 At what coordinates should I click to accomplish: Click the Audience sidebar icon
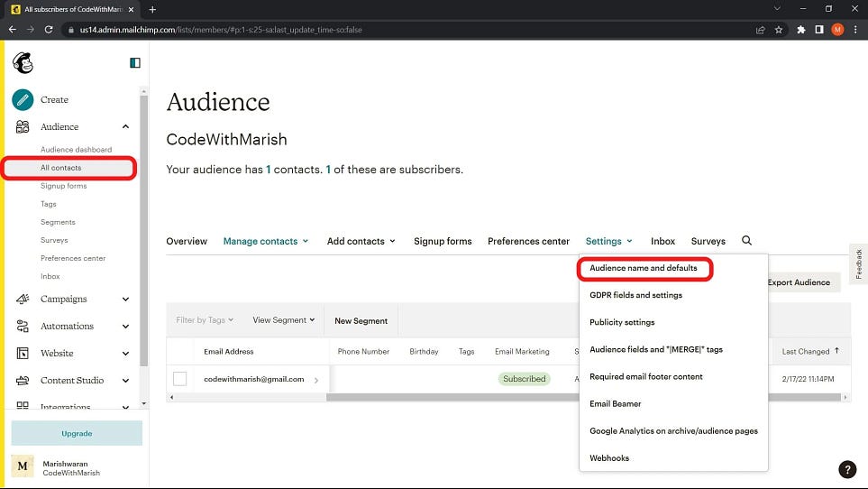tap(23, 127)
